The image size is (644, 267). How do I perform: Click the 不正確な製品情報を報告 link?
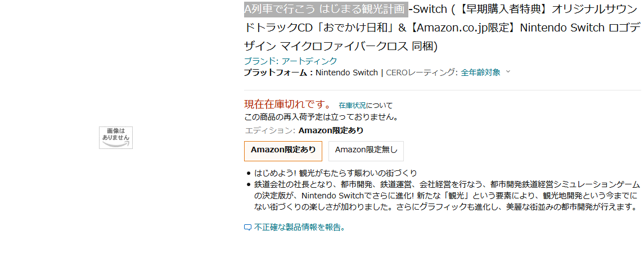[x=299, y=228]
